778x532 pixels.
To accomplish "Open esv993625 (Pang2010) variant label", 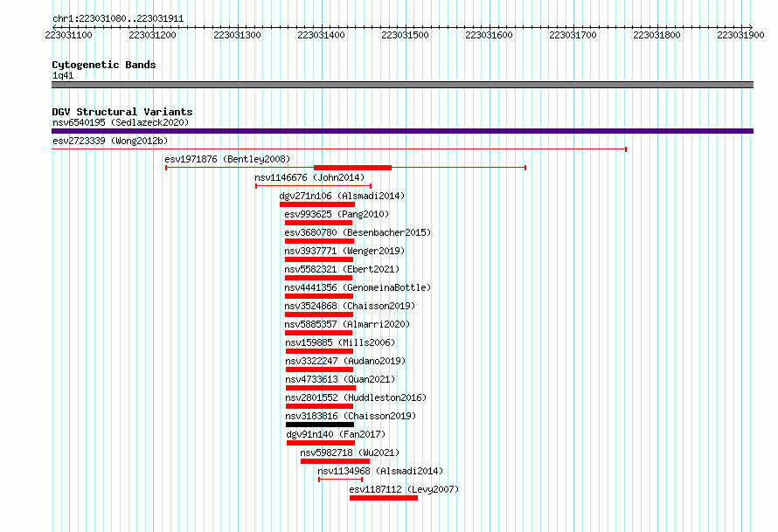I will [x=337, y=214].
